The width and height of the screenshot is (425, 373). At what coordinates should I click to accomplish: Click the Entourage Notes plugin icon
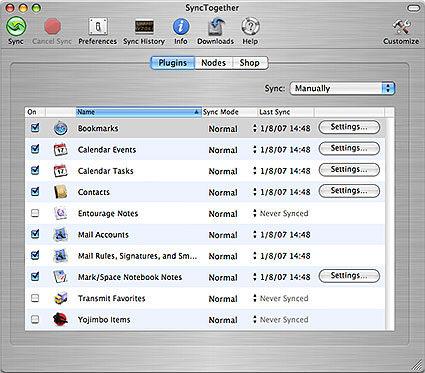click(x=61, y=213)
